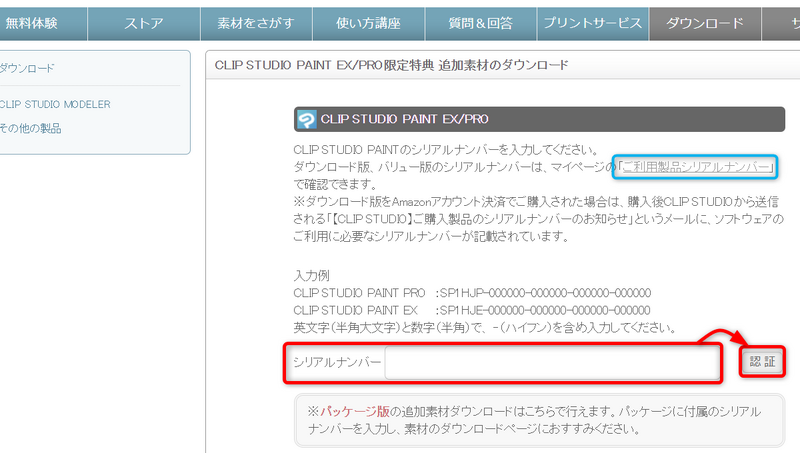The height and width of the screenshot is (453, 800).
Task: Open the 使い方講座 tab
Action: click(x=368, y=24)
